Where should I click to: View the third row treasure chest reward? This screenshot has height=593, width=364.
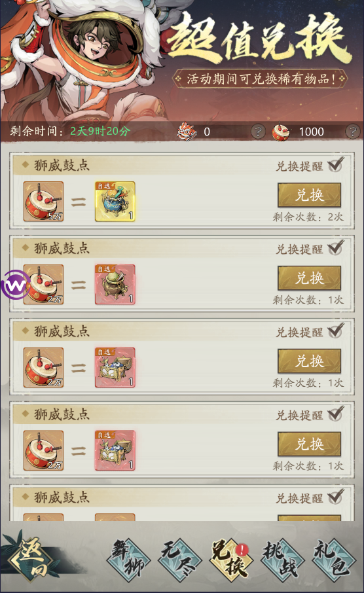click(x=115, y=368)
